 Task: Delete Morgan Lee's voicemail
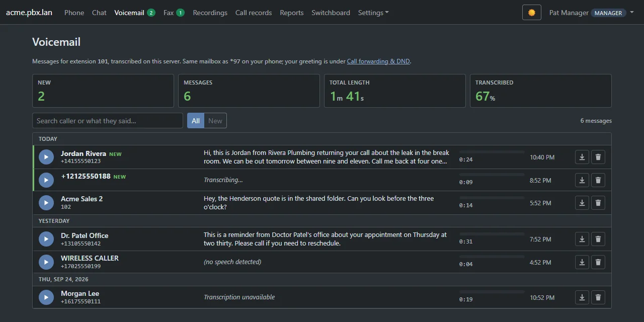[x=598, y=297]
